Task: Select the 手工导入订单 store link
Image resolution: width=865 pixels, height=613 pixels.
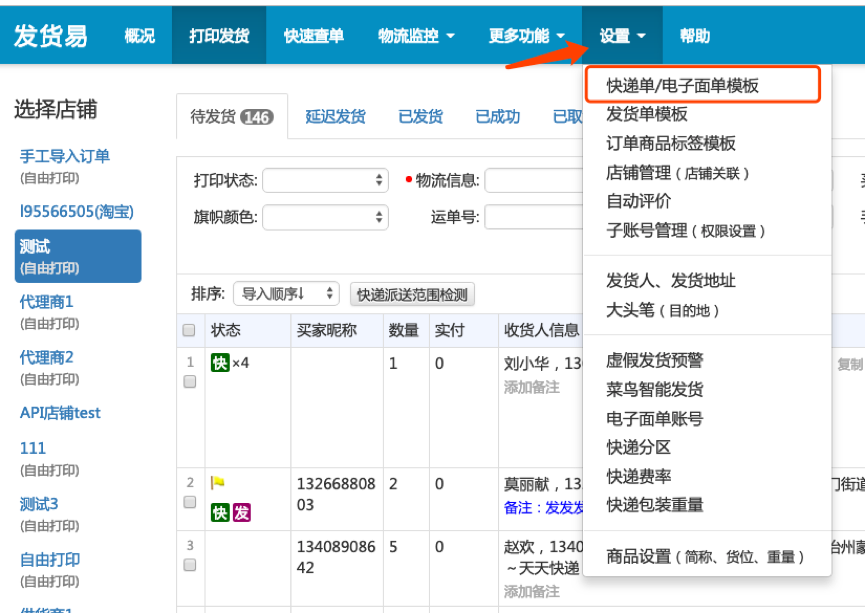Action: [x=65, y=156]
